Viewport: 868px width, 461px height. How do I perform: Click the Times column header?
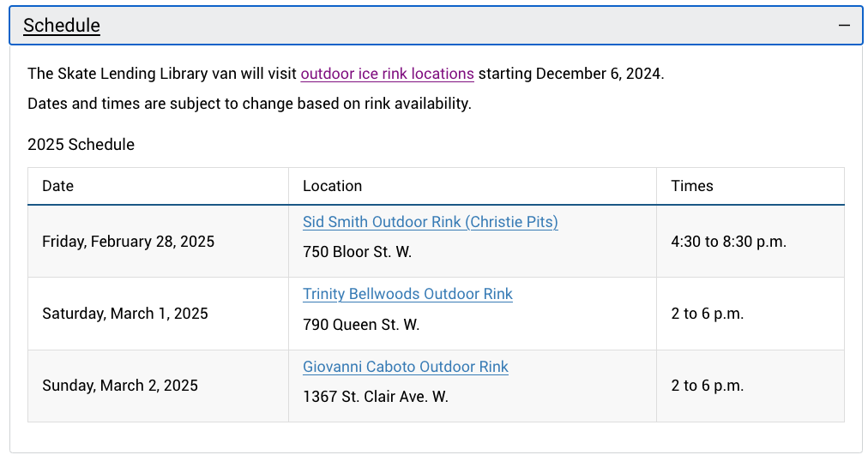coord(750,186)
